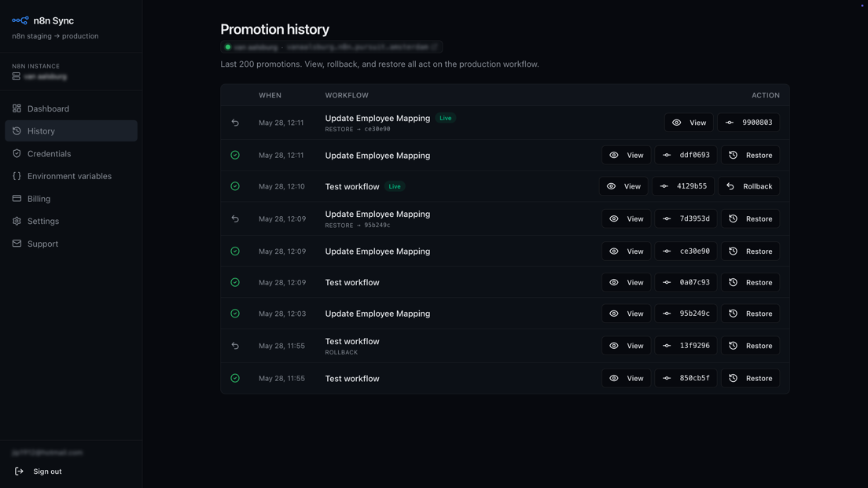Image resolution: width=868 pixels, height=488 pixels.
Task: Click the restore arrow icon at May 28, 12:11
Action: tap(235, 123)
